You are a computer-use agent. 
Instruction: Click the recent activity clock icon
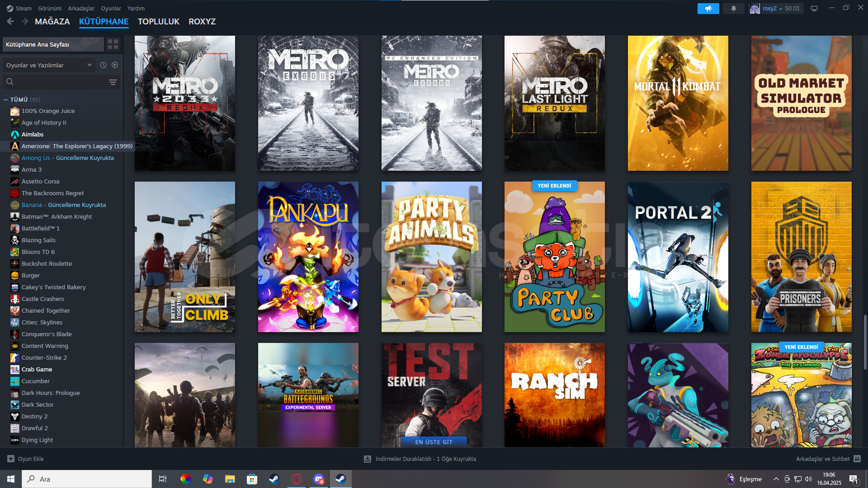(103, 65)
